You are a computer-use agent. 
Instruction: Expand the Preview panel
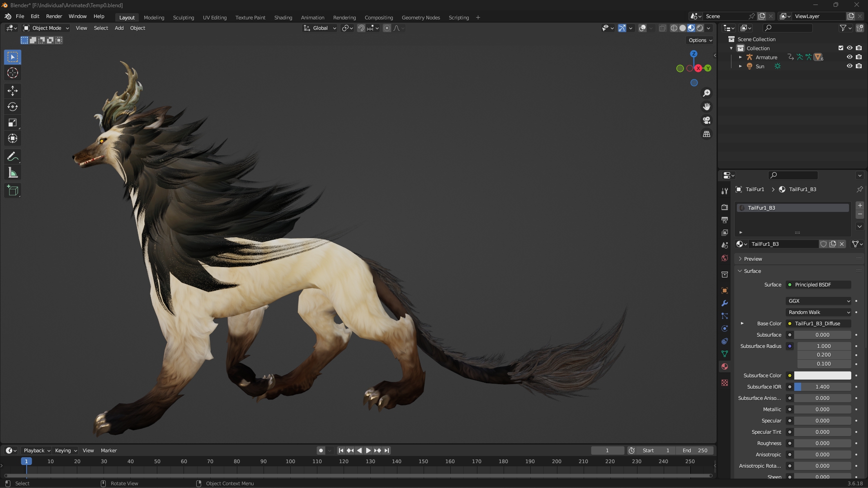point(753,259)
